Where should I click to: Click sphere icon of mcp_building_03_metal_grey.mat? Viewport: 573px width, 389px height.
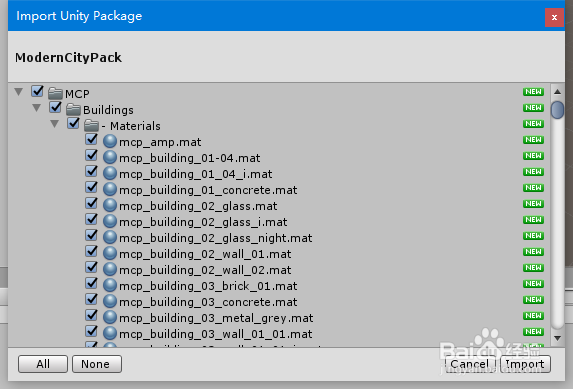tap(110, 318)
